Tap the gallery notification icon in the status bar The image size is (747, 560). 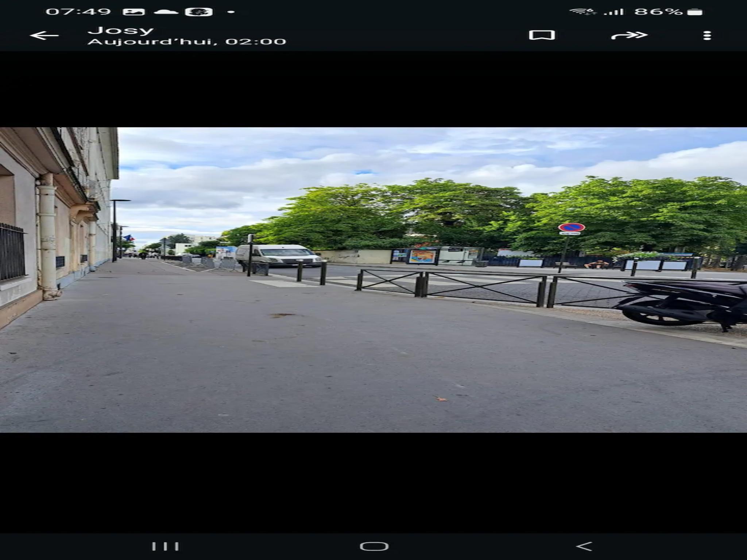(134, 12)
